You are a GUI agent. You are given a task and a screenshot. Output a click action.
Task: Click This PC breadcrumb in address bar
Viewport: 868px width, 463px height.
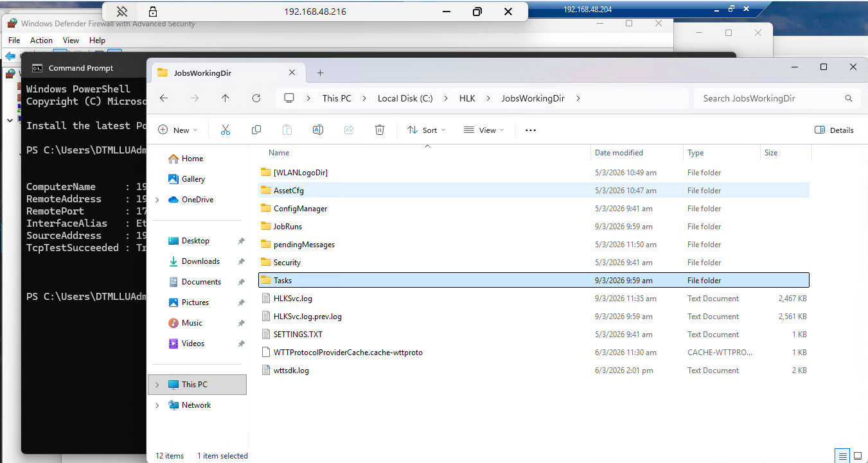337,98
